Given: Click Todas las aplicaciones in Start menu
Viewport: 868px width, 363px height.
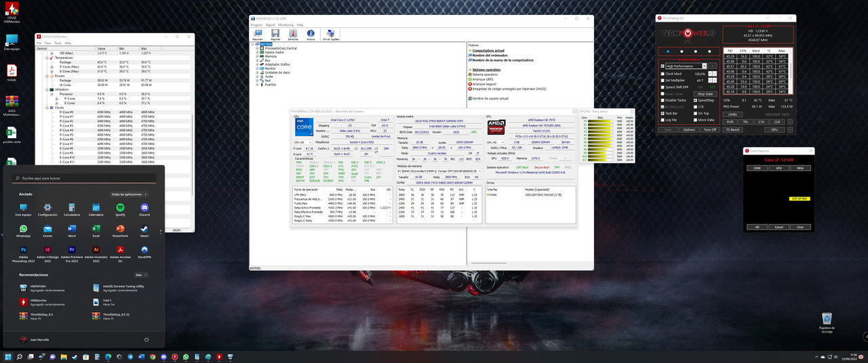Looking at the screenshot, I should coord(129,194).
